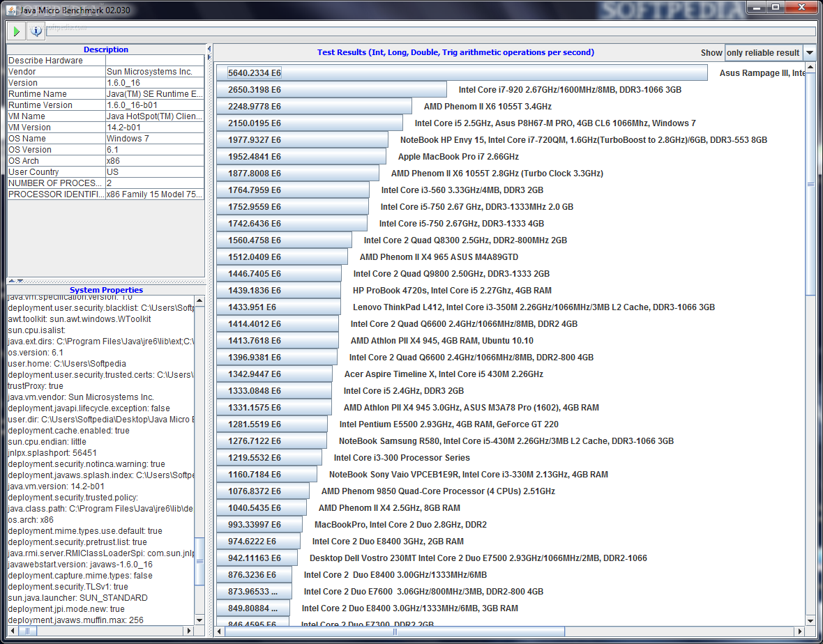823x644 pixels.
Task: Click the Java app icon in title bar
Action: click(x=10, y=10)
